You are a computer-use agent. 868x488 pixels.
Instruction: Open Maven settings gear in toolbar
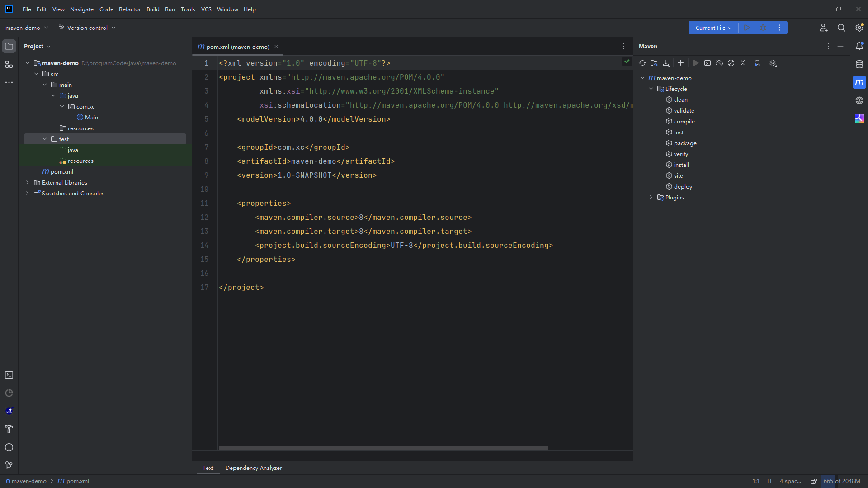(x=773, y=63)
